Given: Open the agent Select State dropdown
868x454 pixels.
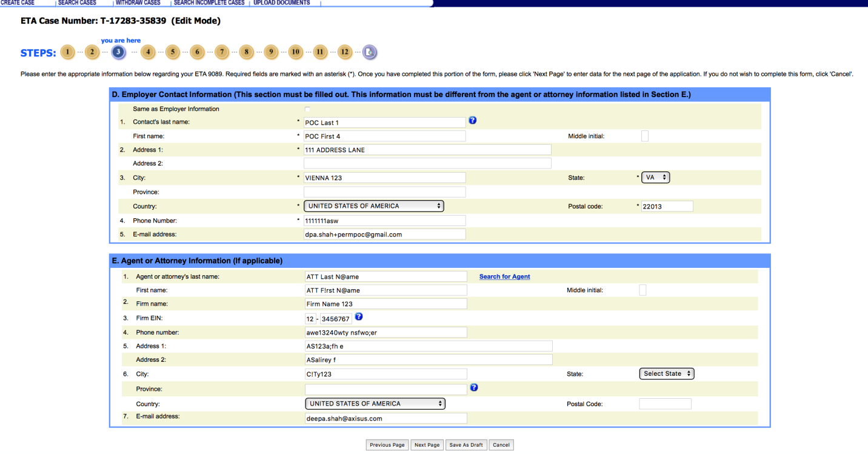Looking at the screenshot, I should (x=667, y=374).
